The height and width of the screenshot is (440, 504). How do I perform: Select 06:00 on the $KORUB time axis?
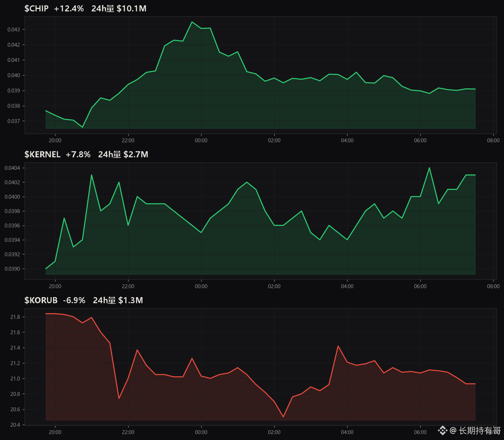[x=420, y=432]
